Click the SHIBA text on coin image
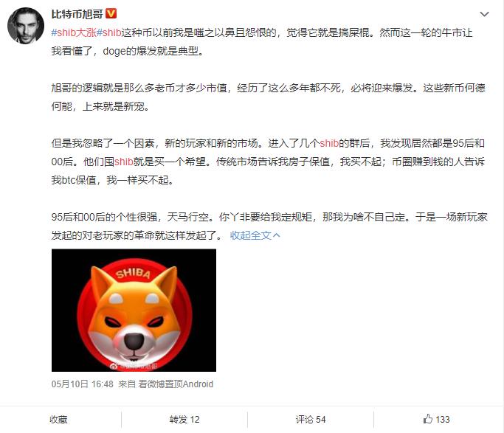This screenshot has width=504, height=433. coord(134,274)
